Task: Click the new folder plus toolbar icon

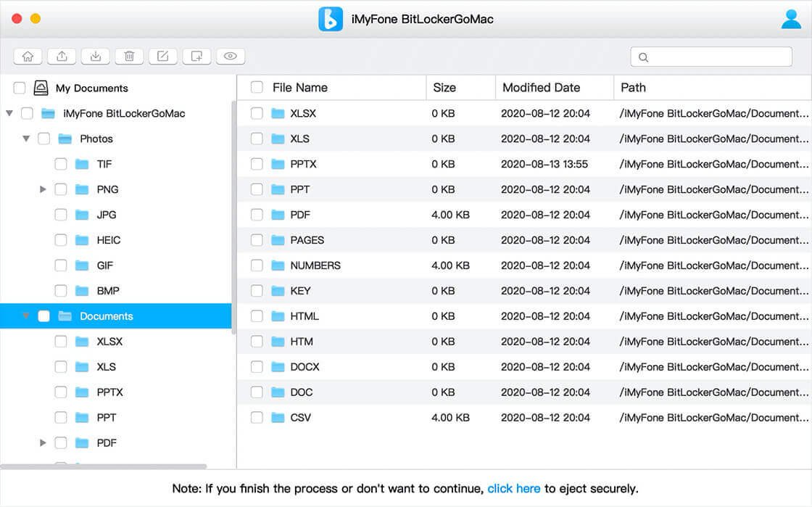Action: click(196, 57)
